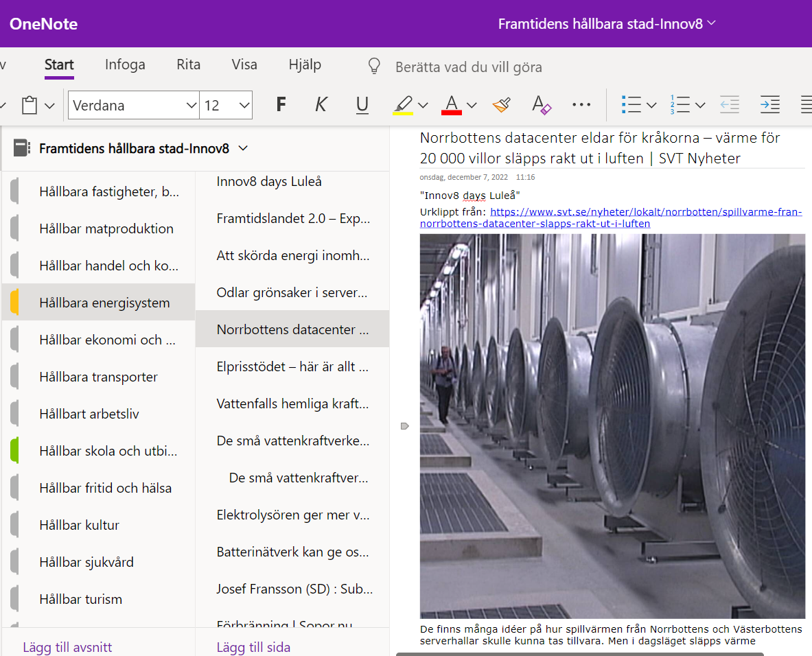This screenshot has width=812, height=656.
Task: Open the svt.se source article link
Action: click(611, 218)
